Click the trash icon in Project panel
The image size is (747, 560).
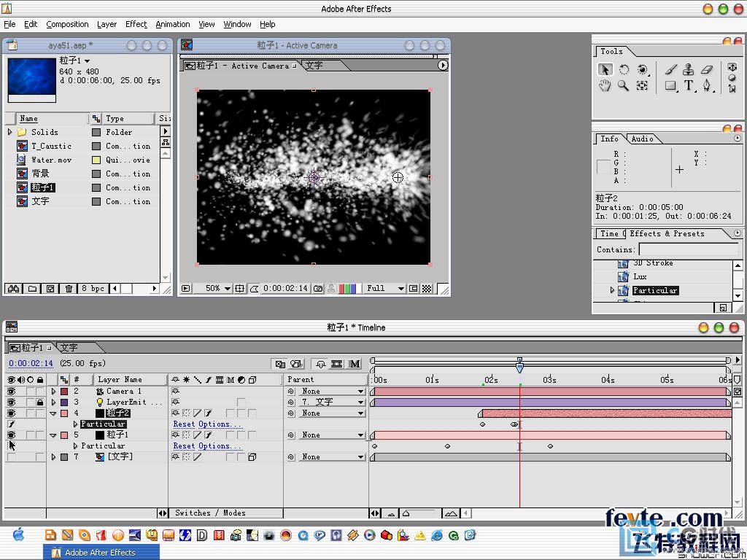point(69,289)
